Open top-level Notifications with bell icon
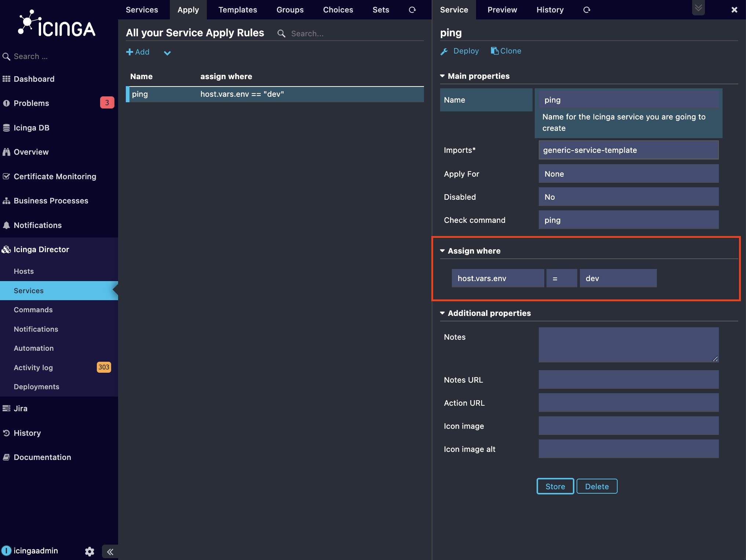This screenshot has width=746, height=560. [37, 225]
